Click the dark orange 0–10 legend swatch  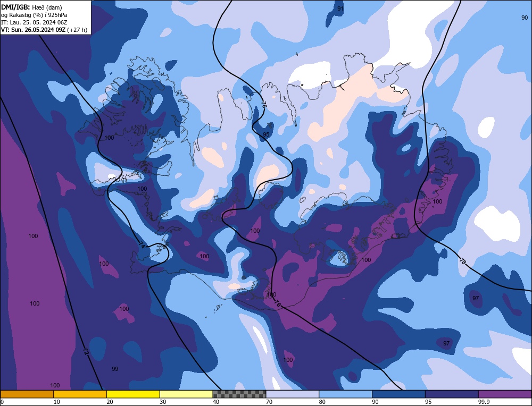point(27,394)
